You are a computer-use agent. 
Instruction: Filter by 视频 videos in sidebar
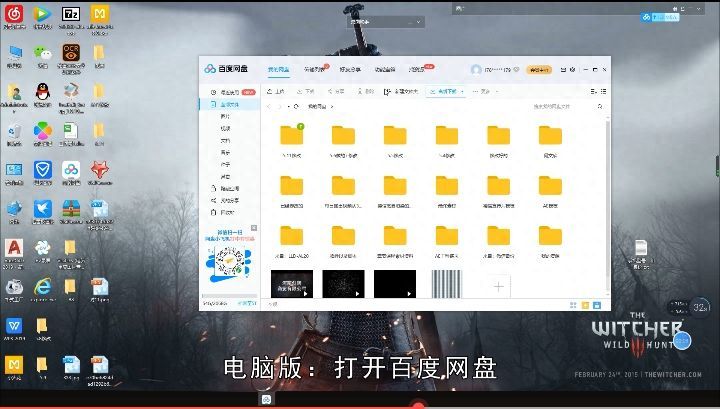point(225,129)
